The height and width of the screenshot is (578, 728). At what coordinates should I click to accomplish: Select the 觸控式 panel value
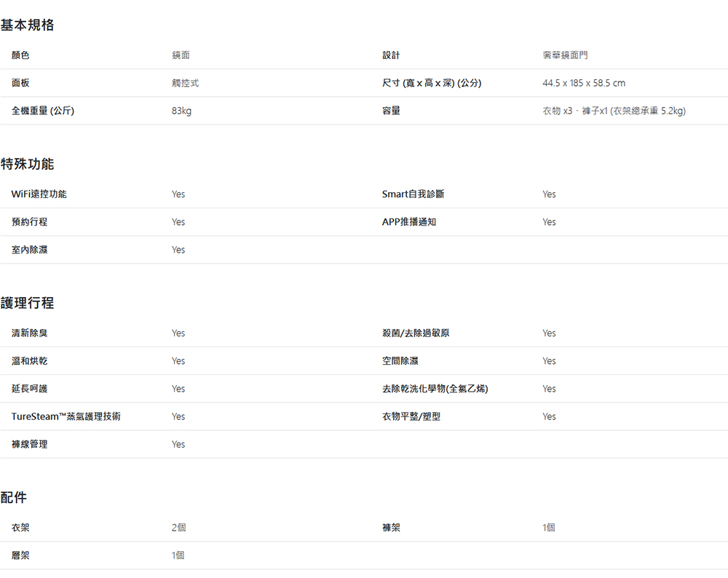185,83
